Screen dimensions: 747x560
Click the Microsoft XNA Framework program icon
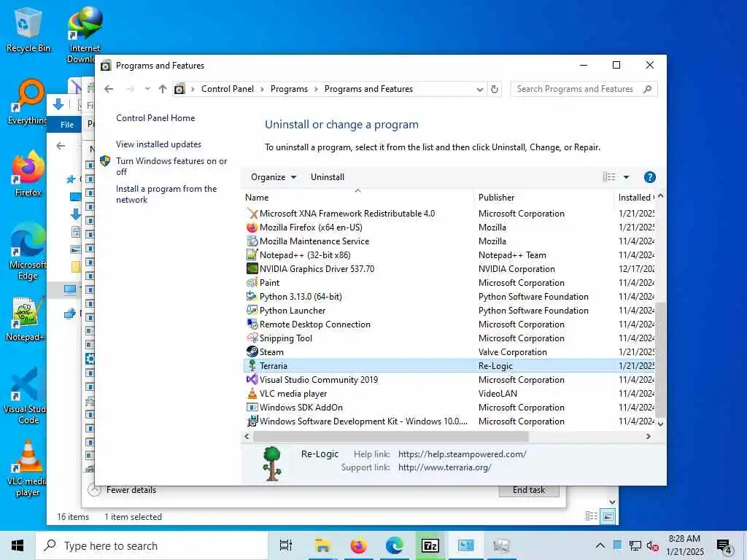[x=252, y=214]
